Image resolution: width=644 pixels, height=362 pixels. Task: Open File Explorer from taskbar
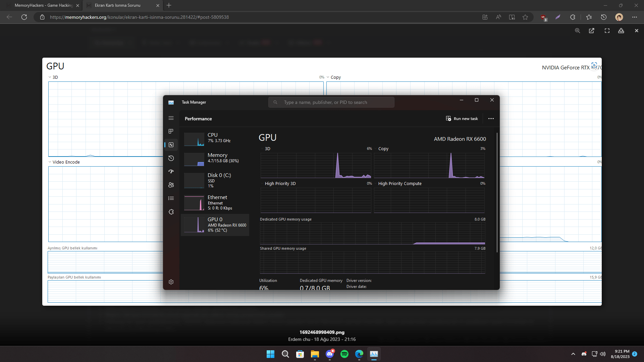pos(315,354)
